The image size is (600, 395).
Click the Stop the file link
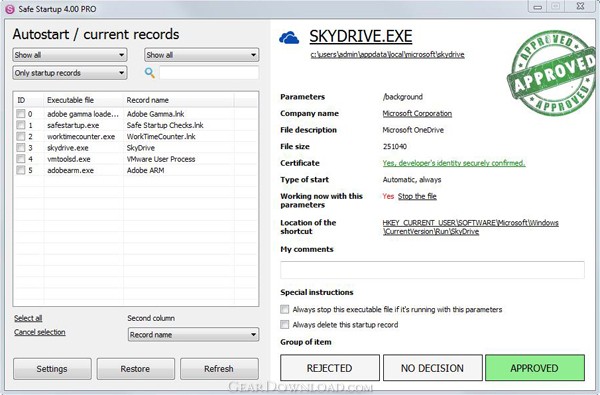[417, 196]
